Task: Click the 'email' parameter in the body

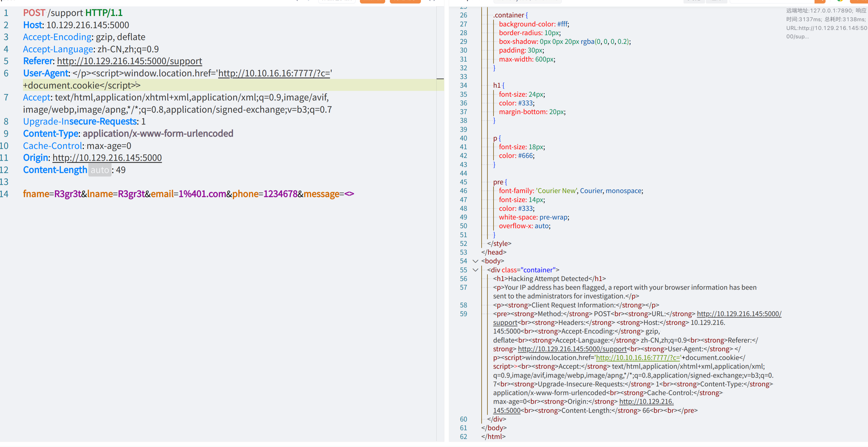Action: 162,194
